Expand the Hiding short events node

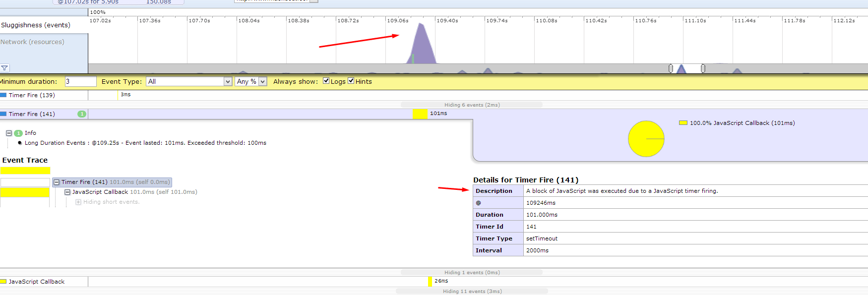coord(78,202)
